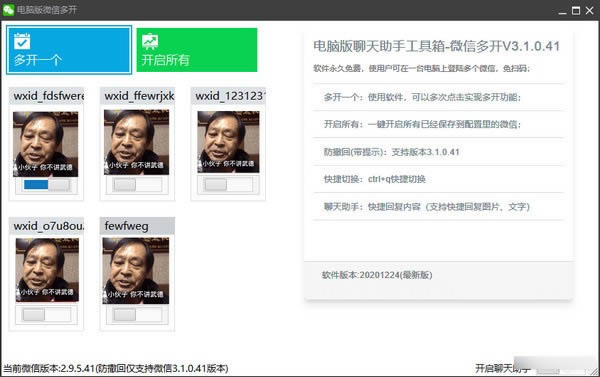
Task: Close the 电脑版微信多开 window
Action: pos(589,10)
